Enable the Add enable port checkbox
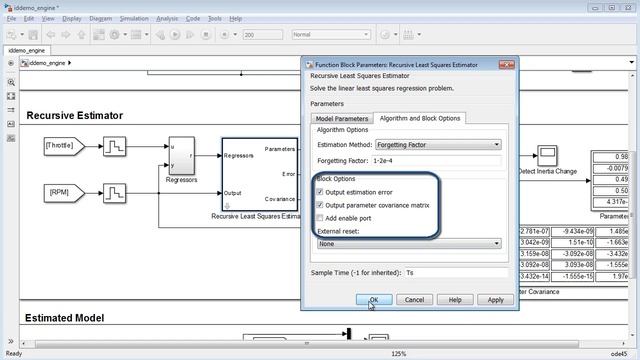Image resolution: width=640 pixels, height=360 pixels. [x=320, y=218]
